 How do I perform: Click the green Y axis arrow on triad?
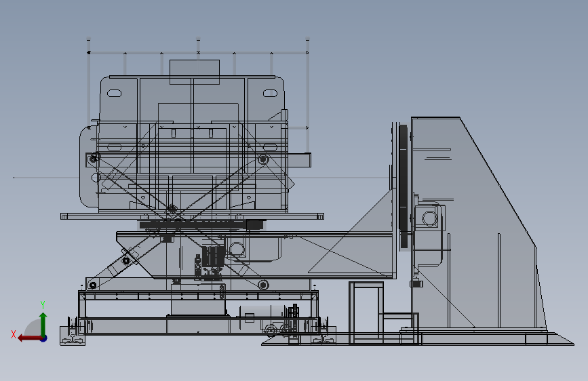(x=43, y=324)
